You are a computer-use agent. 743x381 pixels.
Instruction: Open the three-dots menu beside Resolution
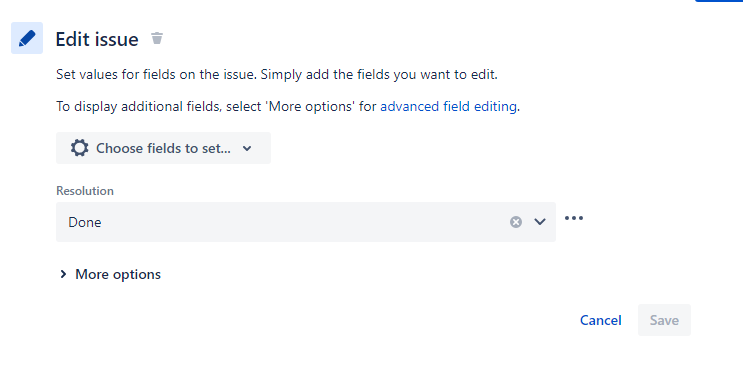574,218
